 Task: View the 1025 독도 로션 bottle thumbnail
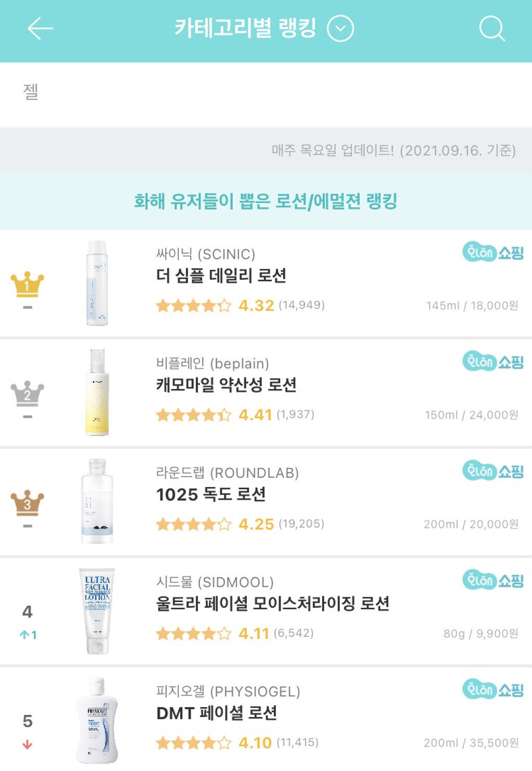[x=97, y=501]
